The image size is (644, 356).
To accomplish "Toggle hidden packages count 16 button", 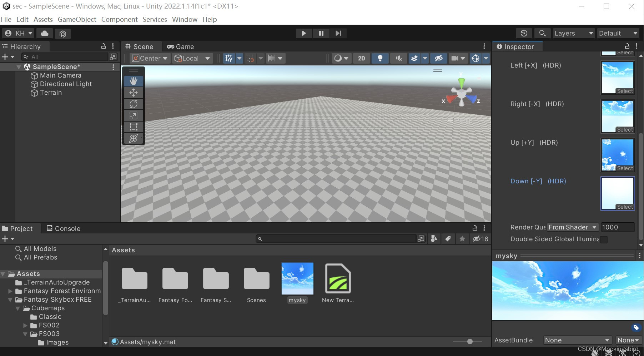I will pyautogui.click(x=481, y=239).
